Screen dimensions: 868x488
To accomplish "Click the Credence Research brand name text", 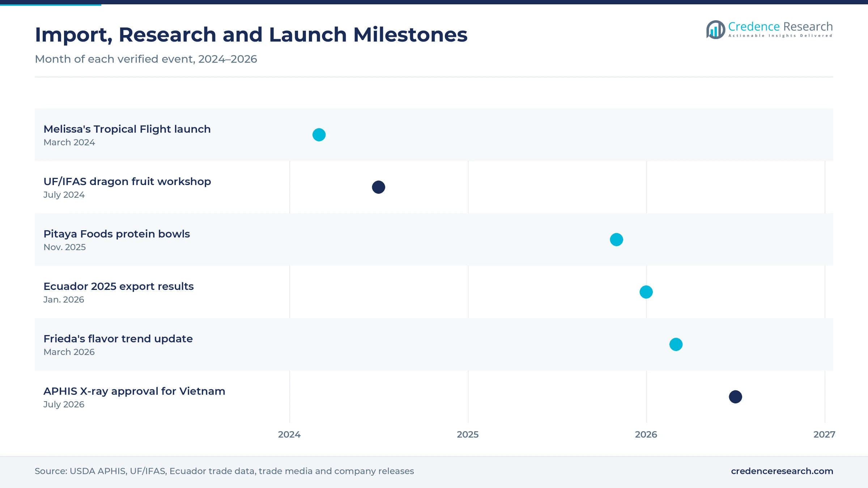I will [780, 27].
